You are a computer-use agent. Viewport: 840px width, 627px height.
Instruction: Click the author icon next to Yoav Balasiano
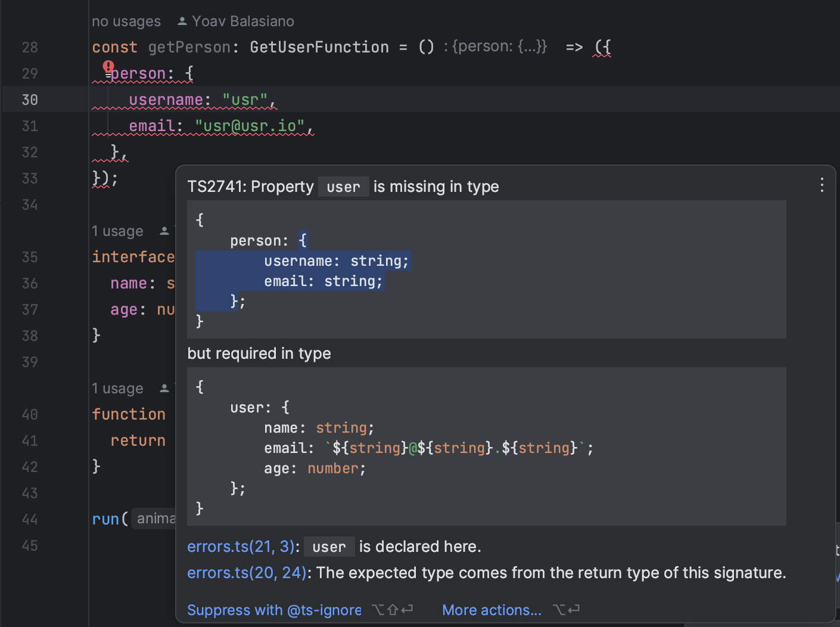coord(182,20)
